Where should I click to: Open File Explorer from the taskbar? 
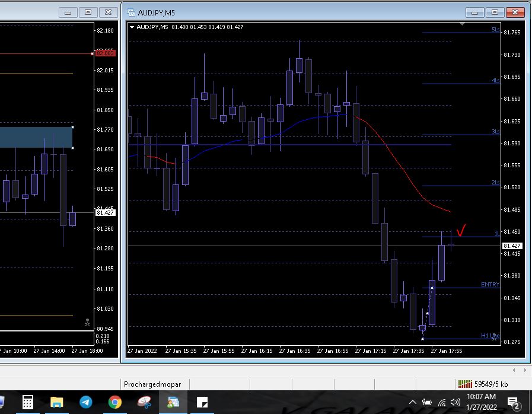point(57,402)
